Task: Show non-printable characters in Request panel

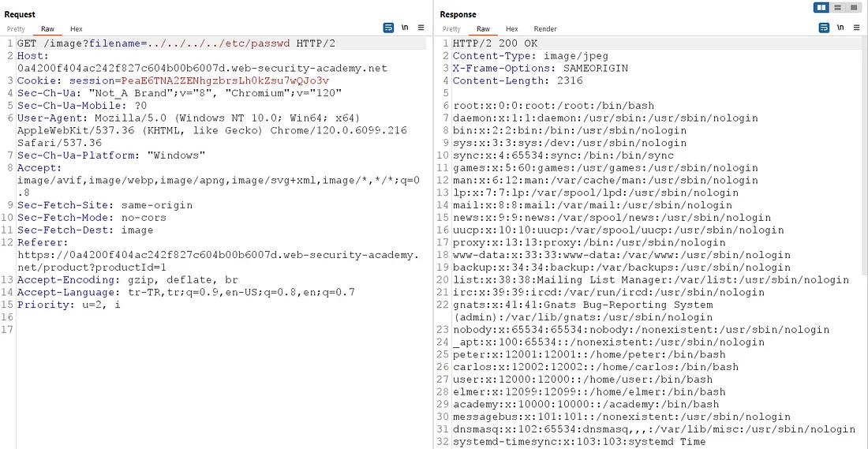Action: click(x=406, y=28)
